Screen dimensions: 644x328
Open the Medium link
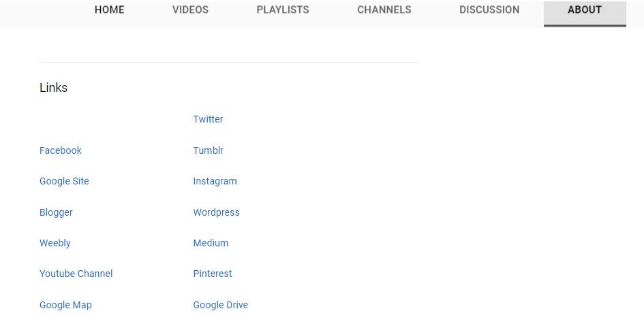(x=211, y=243)
